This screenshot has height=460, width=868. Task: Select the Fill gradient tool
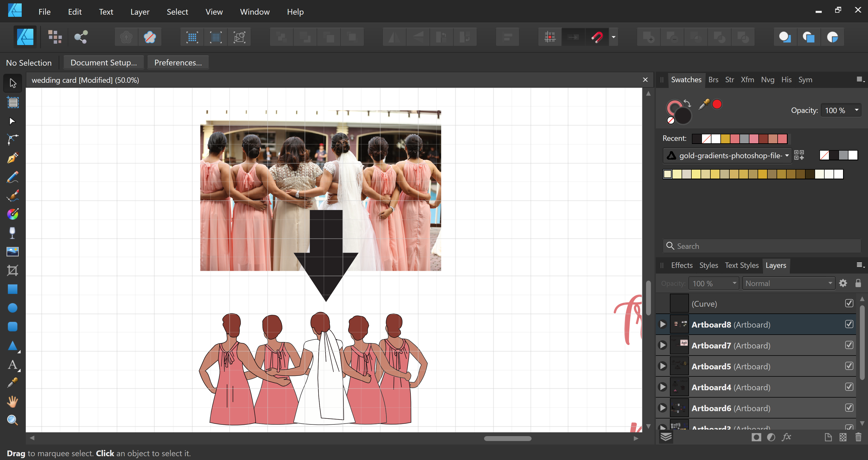point(13,214)
